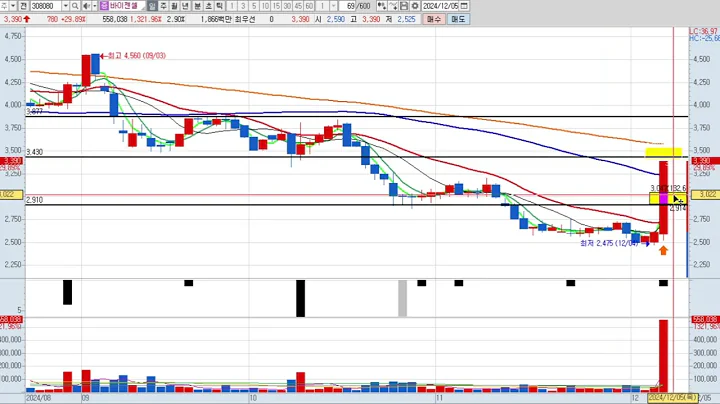
Task: Open the stock code history dropdown
Action: point(65,6)
